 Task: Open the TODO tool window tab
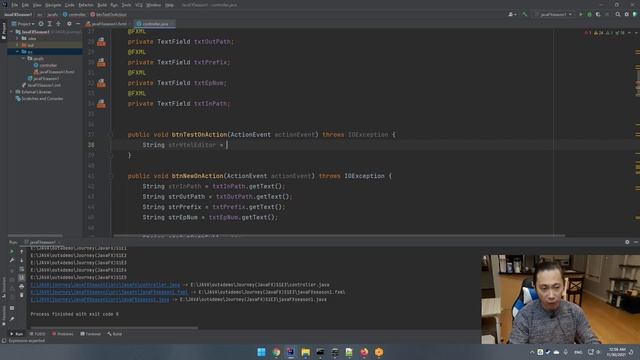click(37, 334)
